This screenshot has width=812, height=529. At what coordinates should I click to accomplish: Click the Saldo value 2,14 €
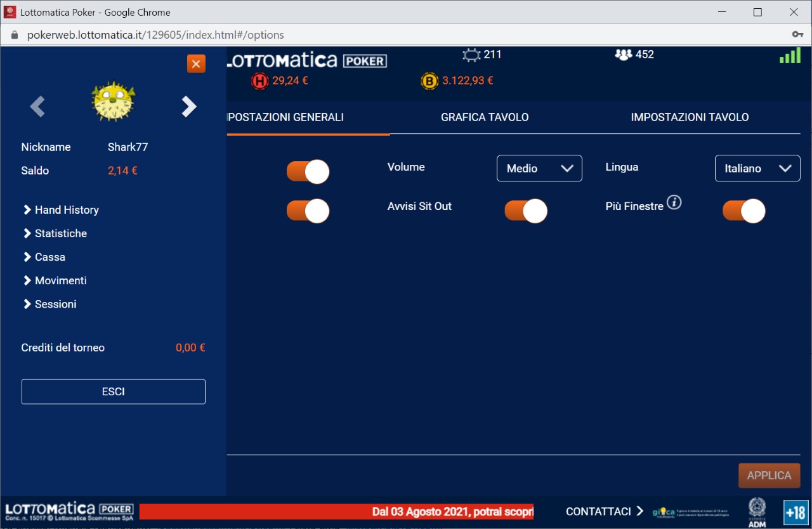click(x=122, y=171)
